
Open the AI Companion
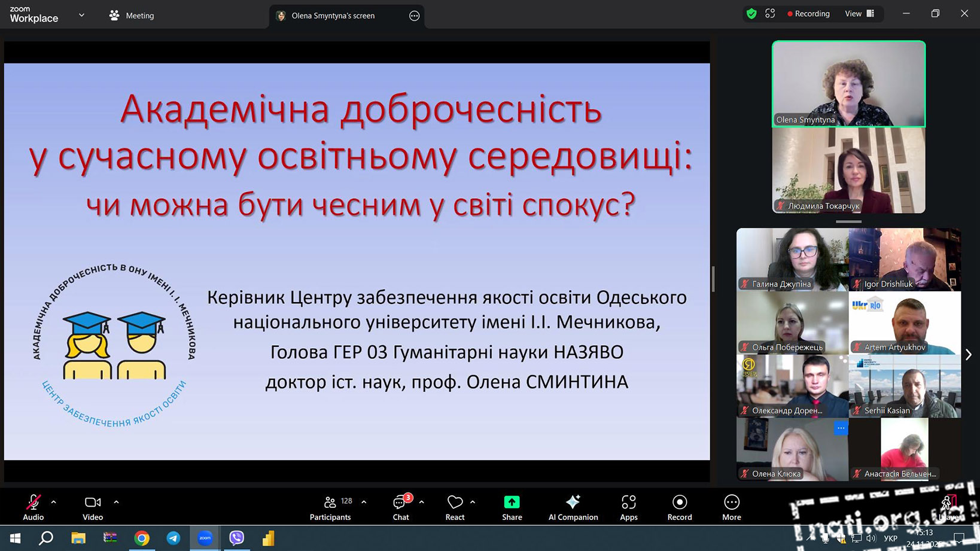tap(573, 507)
